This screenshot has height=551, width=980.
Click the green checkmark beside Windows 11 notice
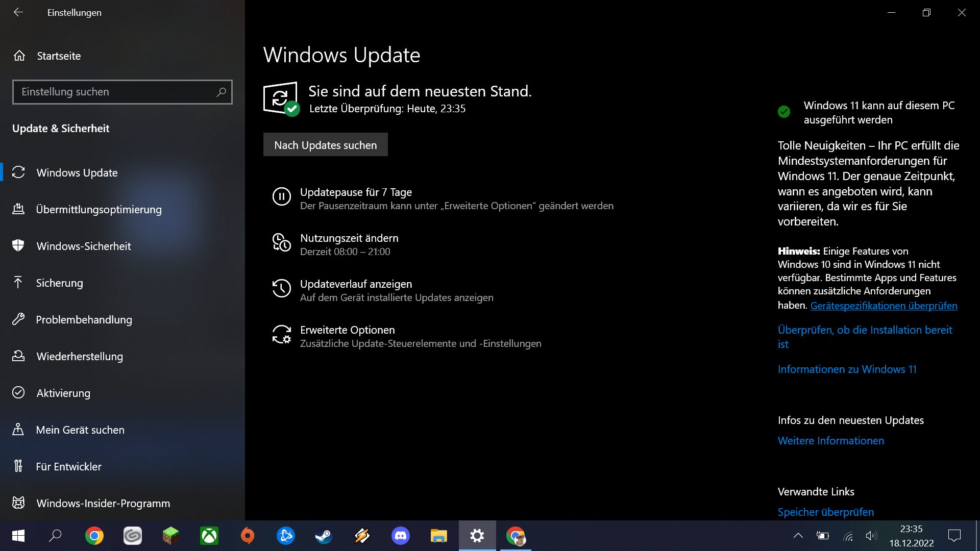pos(784,112)
